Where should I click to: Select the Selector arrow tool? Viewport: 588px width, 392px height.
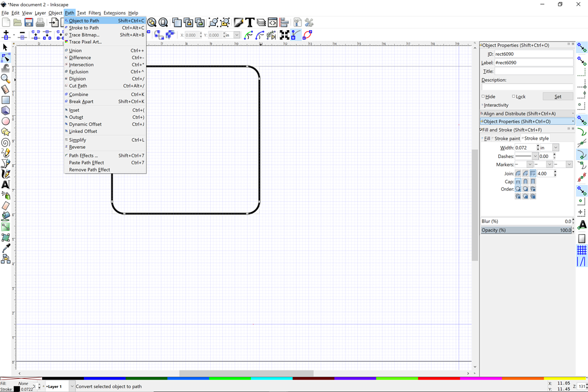(5, 47)
